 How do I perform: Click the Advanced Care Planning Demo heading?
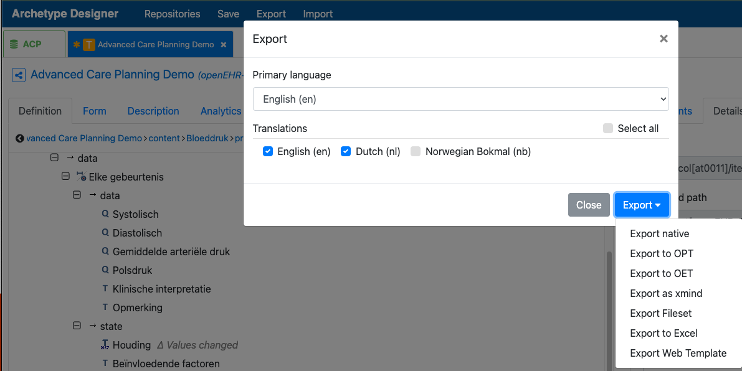tap(112, 75)
